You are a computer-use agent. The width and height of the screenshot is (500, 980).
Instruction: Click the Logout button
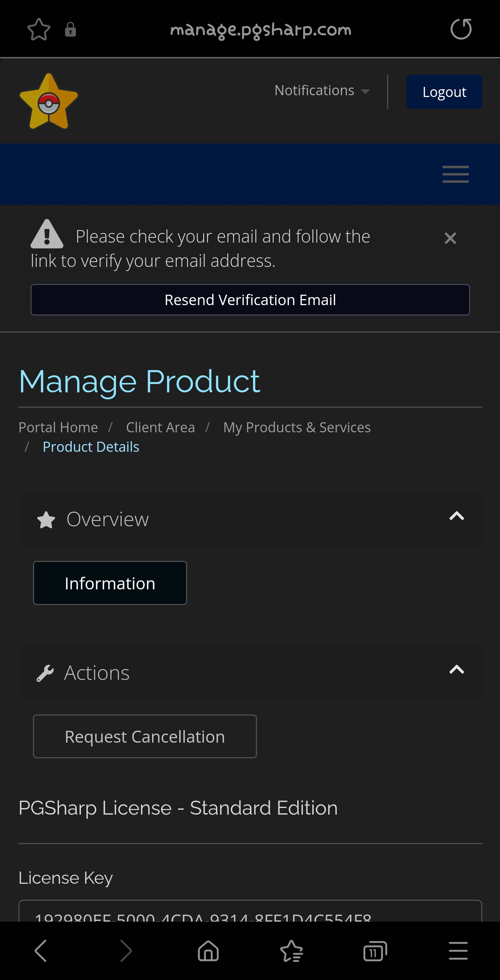(x=444, y=92)
